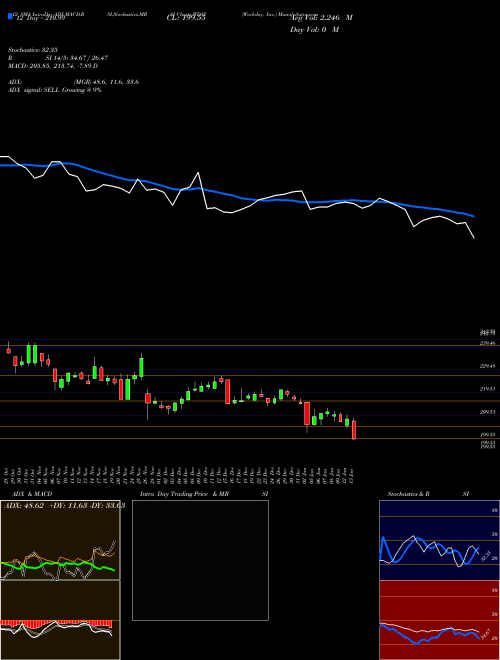This screenshot has height=660, width=500.
Task: Click the last red candlestick on the chart
Action: click(x=354, y=429)
